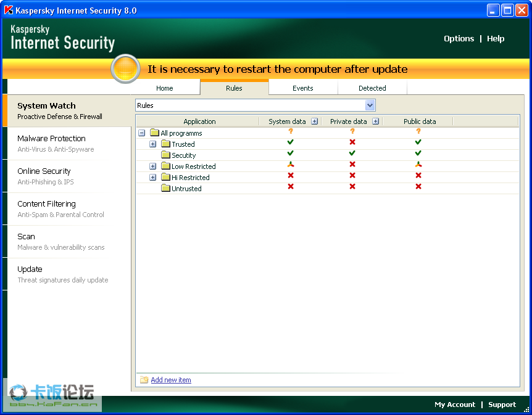Click Hi Restricted Private data red cross
Viewport: 532px width, 415px height.
point(352,175)
